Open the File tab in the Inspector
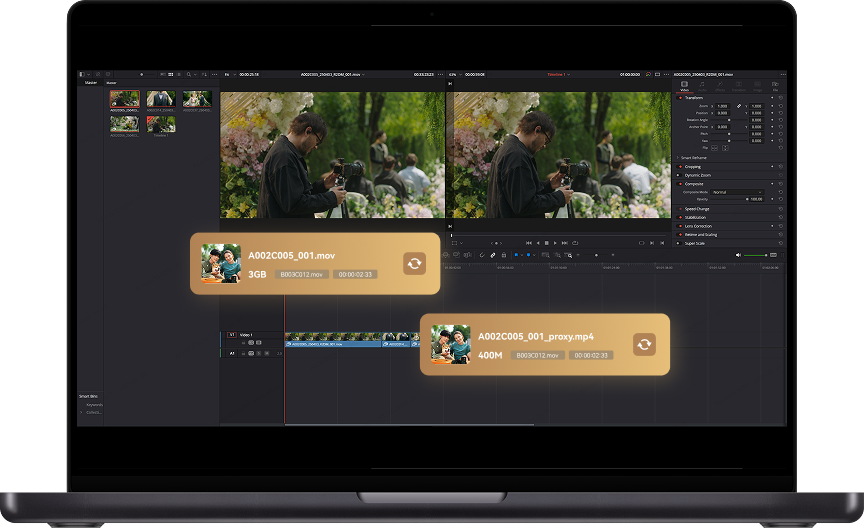The width and height of the screenshot is (864, 528). click(776, 86)
